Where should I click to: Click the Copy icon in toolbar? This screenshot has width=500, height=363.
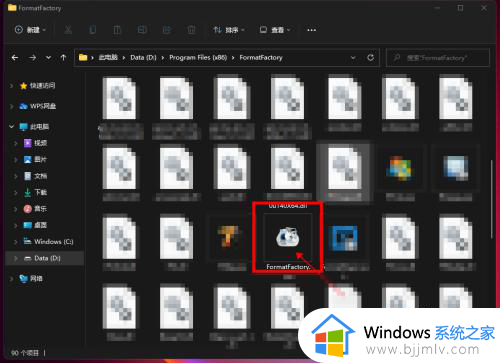(x=93, y=30)
